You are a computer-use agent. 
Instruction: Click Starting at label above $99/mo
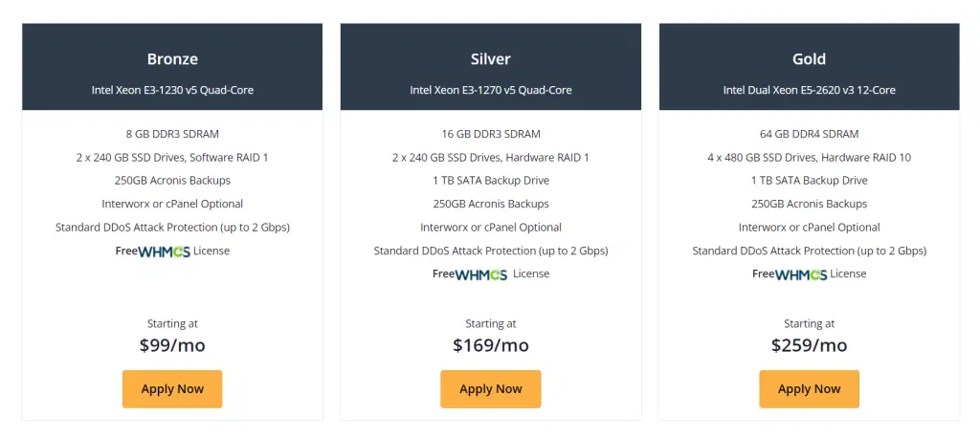(172, 323)
